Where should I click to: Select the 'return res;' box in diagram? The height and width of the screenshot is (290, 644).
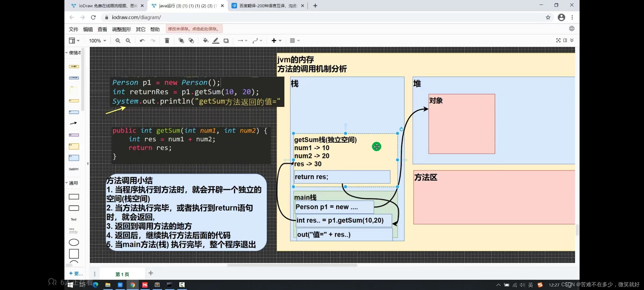point(342,177)
